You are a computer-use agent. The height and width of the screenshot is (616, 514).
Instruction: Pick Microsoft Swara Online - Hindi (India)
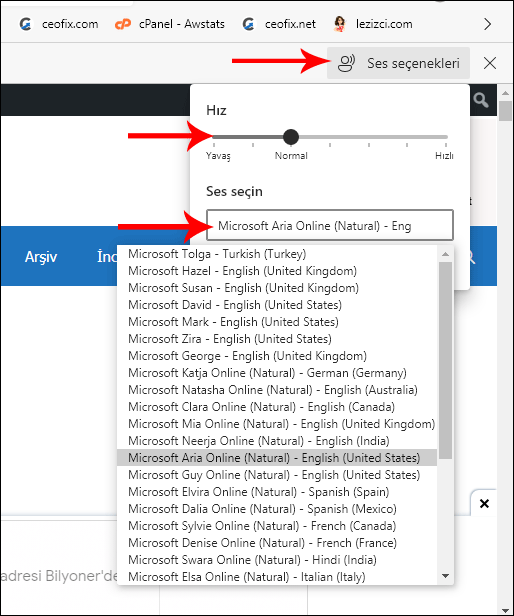[x=277, y=560]
